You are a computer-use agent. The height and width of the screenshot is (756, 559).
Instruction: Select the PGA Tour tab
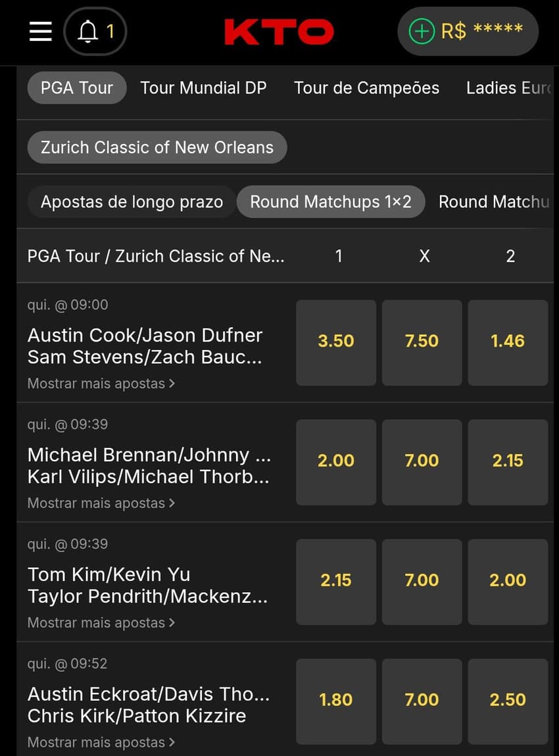pos(76,88)
